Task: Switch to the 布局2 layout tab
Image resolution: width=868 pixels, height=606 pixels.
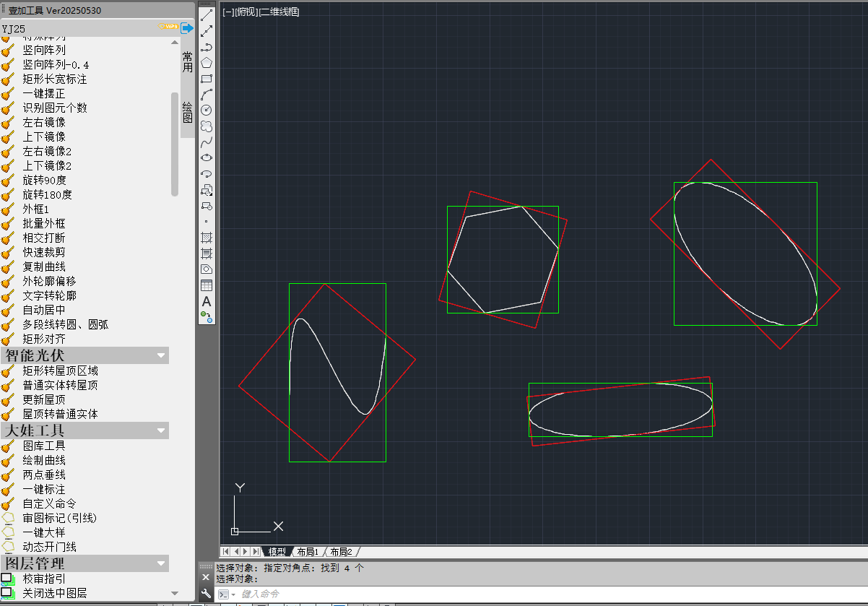Action: (341, 551)
